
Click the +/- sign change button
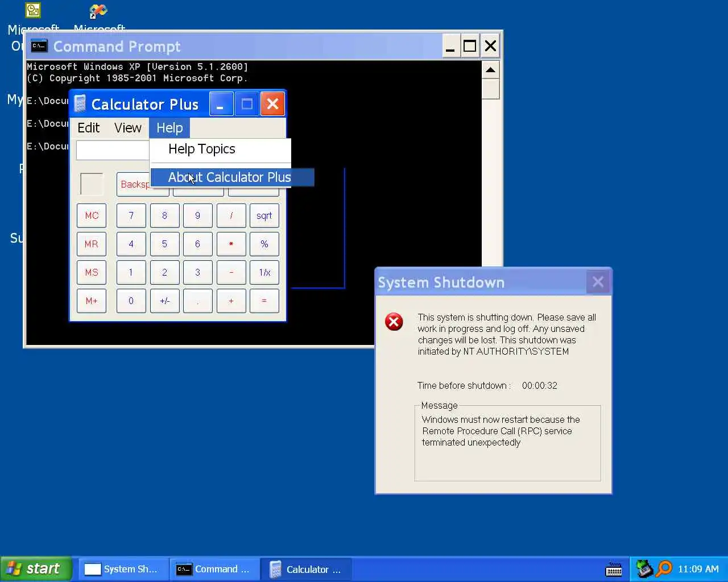164,301
